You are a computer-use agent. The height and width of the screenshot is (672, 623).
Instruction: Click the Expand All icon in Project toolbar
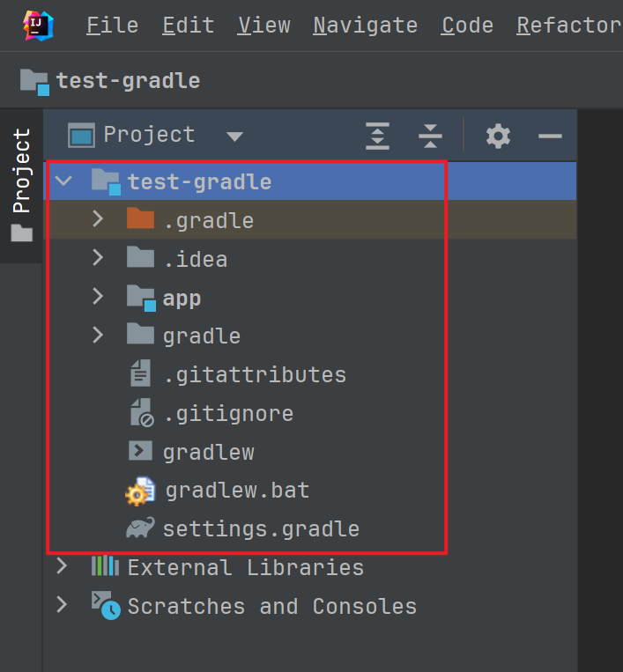(377, 136)
